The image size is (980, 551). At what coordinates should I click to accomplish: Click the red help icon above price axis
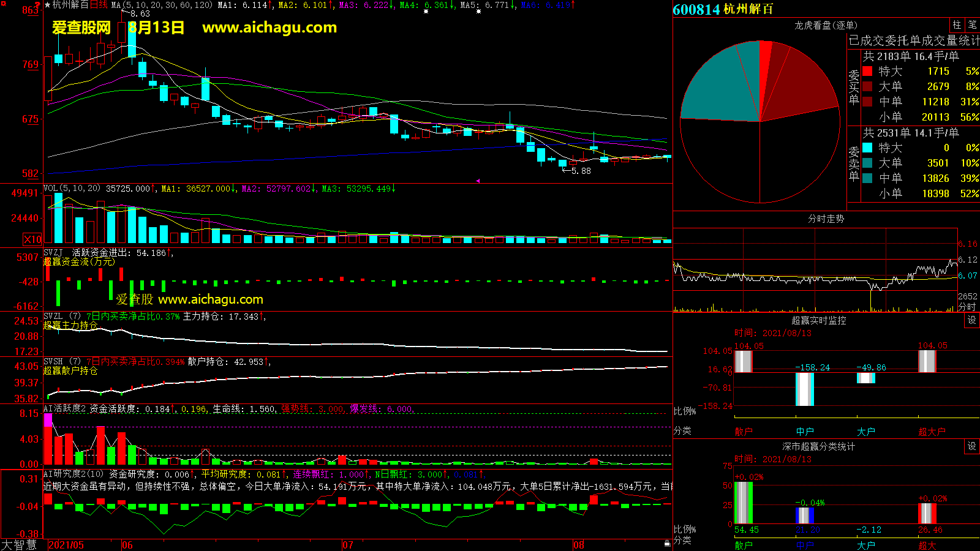tap(37, 6)
